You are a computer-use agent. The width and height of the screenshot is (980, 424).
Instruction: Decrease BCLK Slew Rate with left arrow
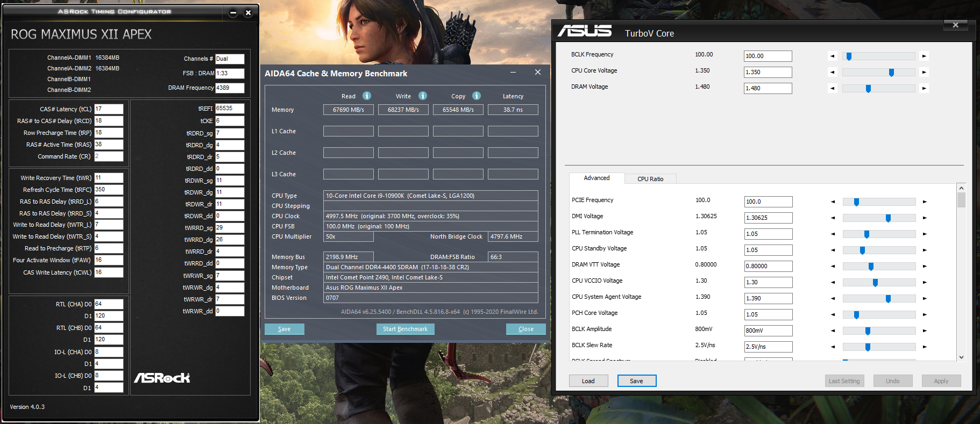pos(833,347)
